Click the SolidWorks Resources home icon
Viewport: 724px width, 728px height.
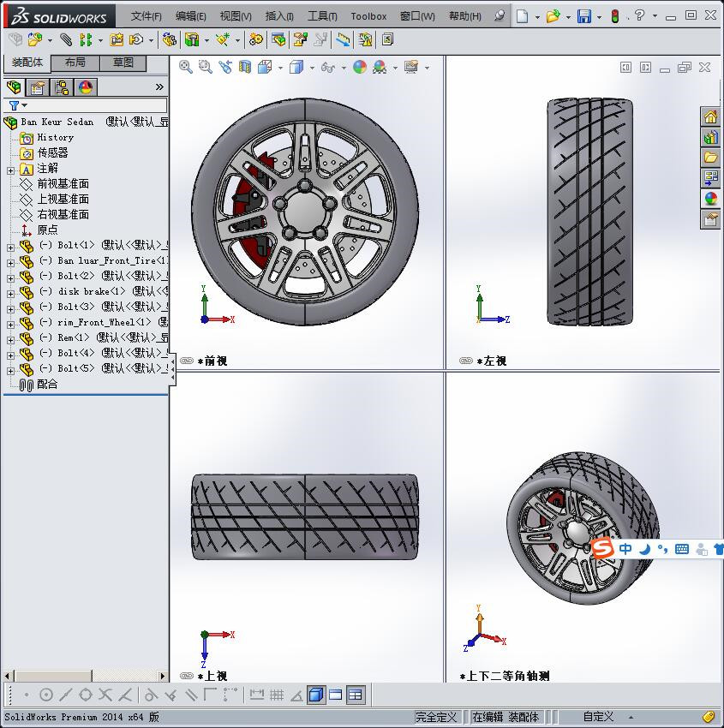pyautogui.click(x=710, y=117)
